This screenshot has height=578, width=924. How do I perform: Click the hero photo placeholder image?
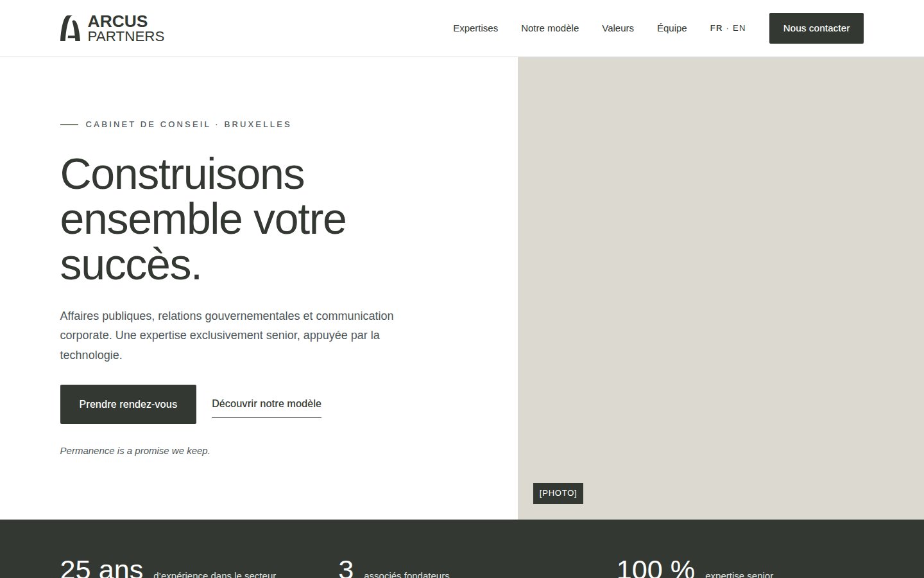pos(721,288)
